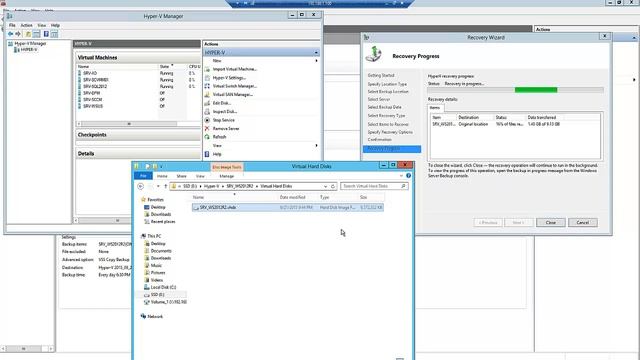
Task: Select Network in Explorer navigation pane
Action: pos(155,316)
